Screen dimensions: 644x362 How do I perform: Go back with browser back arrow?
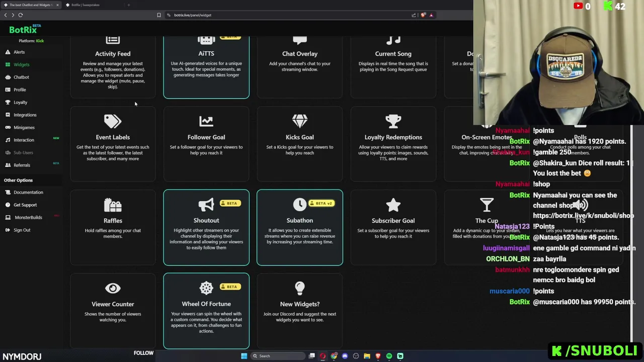click(x=6, y=15)
